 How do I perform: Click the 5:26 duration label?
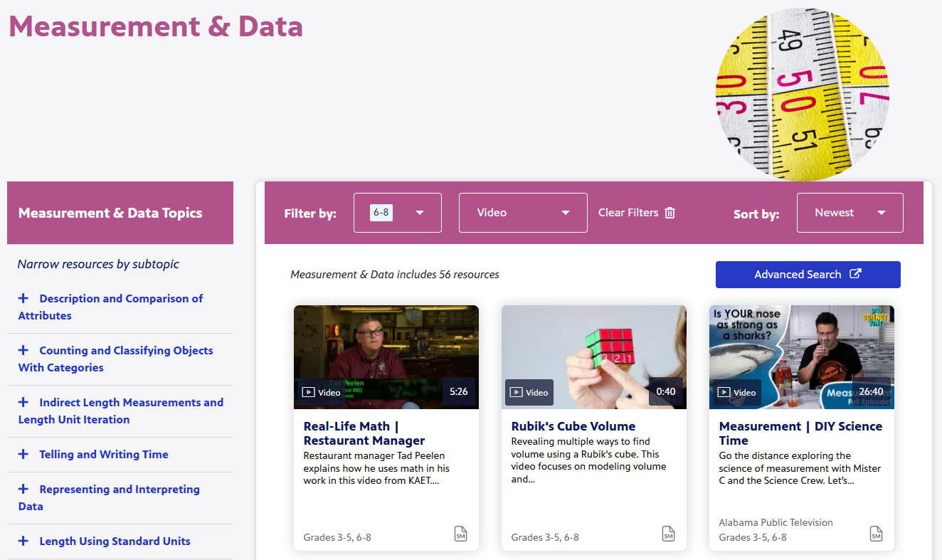tap(459, 391)
